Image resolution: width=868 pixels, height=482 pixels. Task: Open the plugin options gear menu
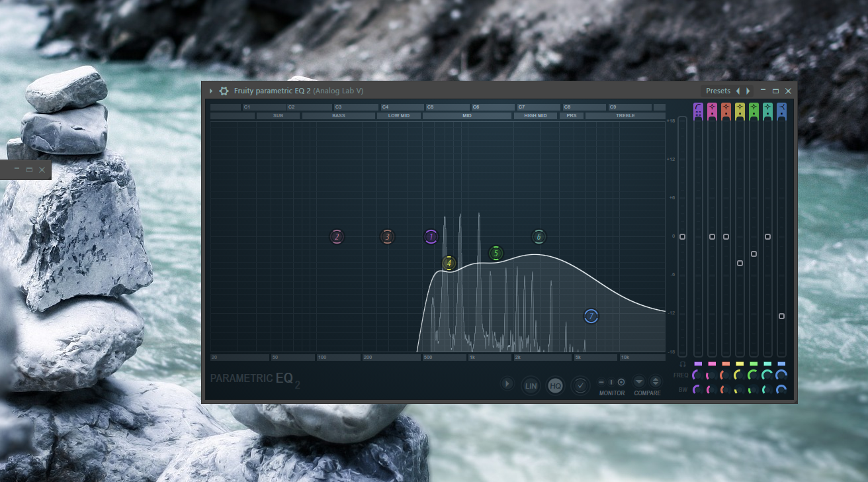click(x=224, y=91)
